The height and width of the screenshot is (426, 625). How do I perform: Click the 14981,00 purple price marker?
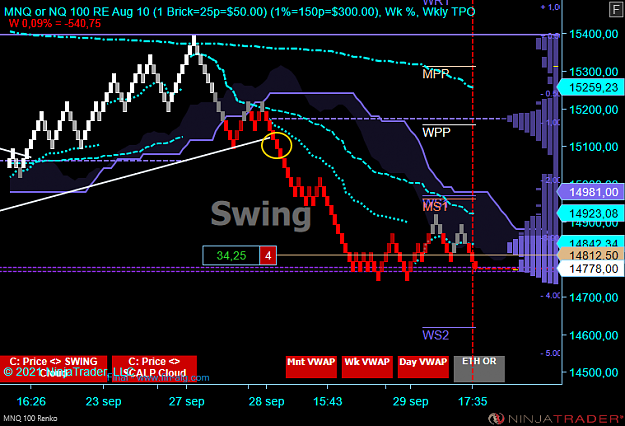coord(591,192)
